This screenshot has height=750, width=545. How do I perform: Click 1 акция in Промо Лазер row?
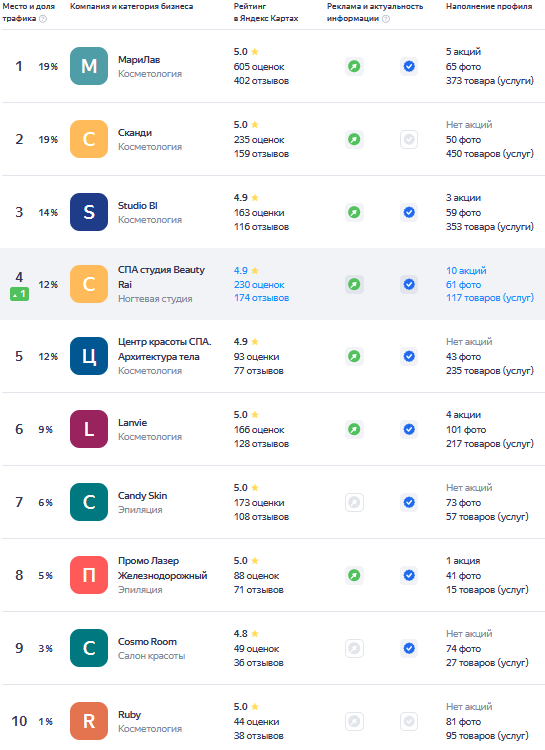(x=463, y=561)
